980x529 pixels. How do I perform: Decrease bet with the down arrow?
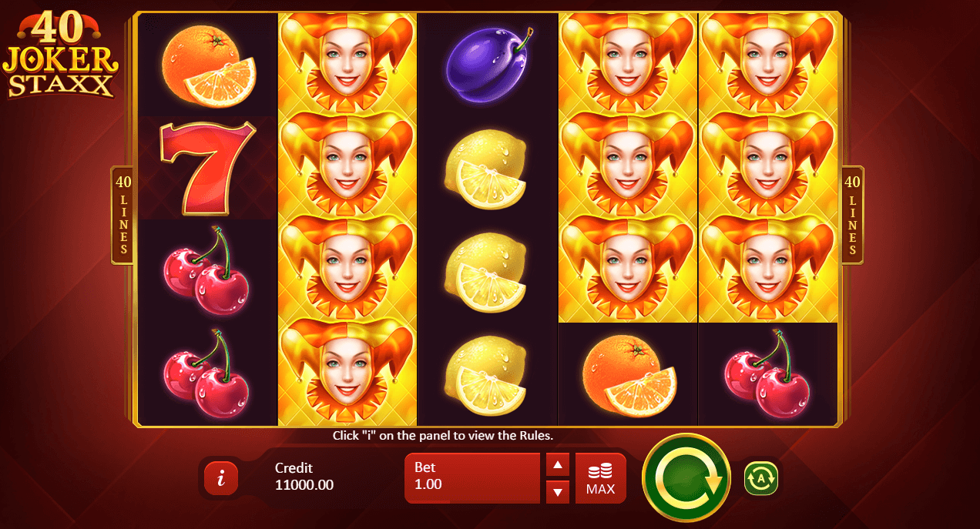pos(558,491)
